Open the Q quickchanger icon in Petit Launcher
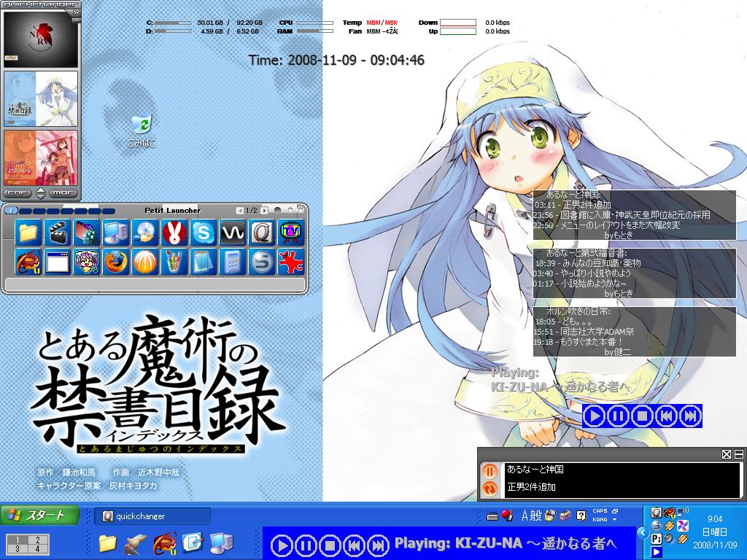 click(x=262, y=233)
